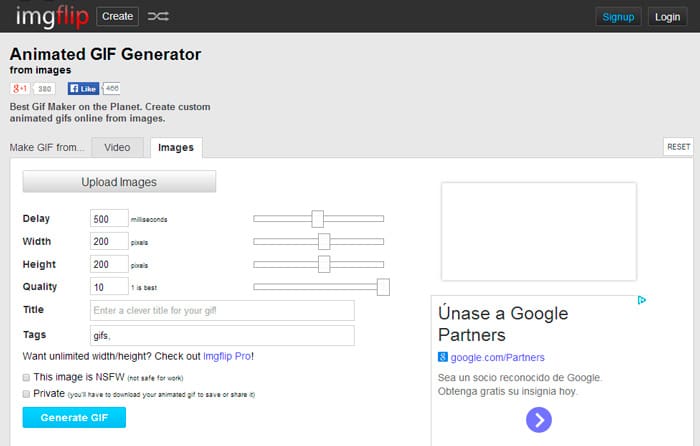Enable the Private checkbox

[x=26, y=394]
